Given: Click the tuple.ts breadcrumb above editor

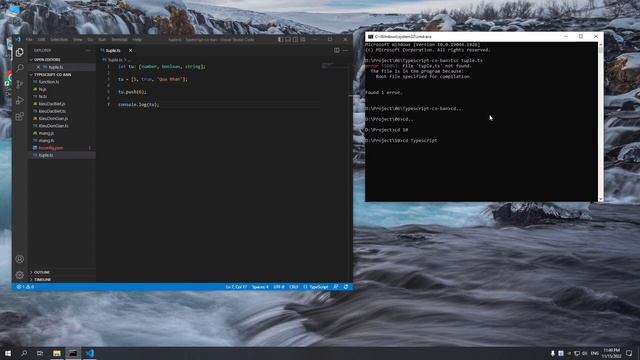Looking at the screenshot, I should click(115, 60).
